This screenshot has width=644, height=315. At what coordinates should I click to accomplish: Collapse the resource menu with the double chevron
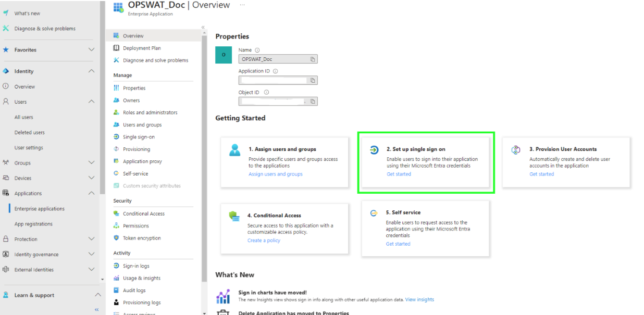coord(203,28)
